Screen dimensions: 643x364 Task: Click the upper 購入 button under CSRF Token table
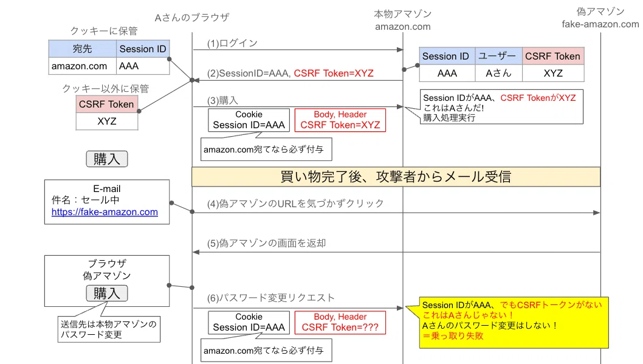[107, 159]
